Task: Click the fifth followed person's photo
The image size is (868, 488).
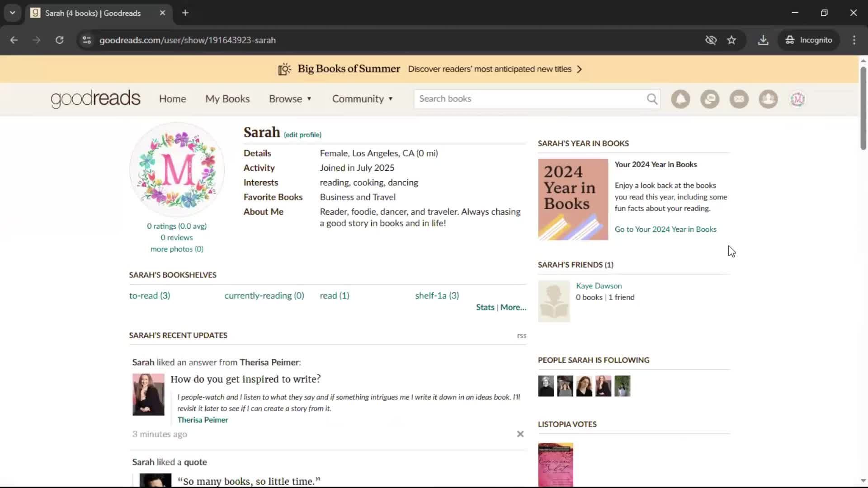Action: point(622,386)
